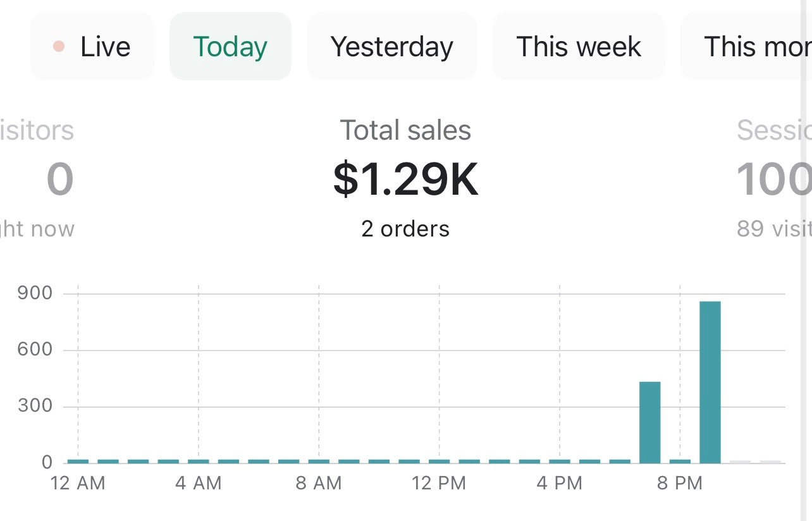The height and width of the screenshot is (521, 812).
Task: Select the Today date range tab
Action: click(x=230, y=47)
